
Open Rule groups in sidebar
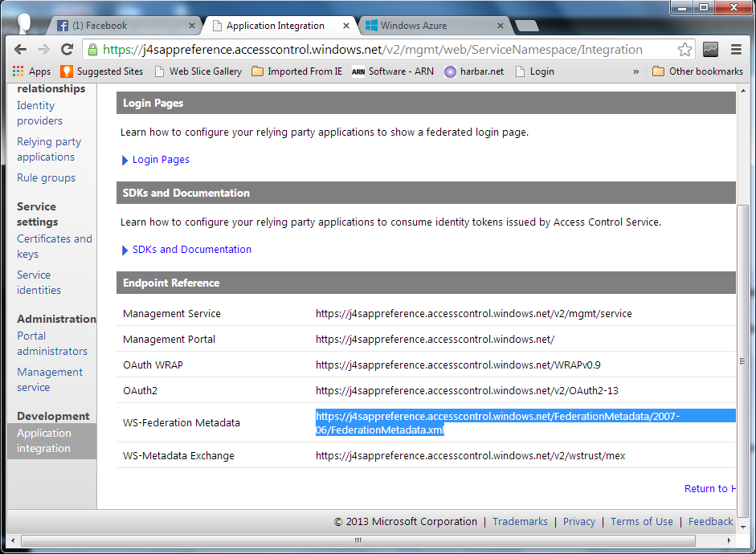tap(46, 177)
